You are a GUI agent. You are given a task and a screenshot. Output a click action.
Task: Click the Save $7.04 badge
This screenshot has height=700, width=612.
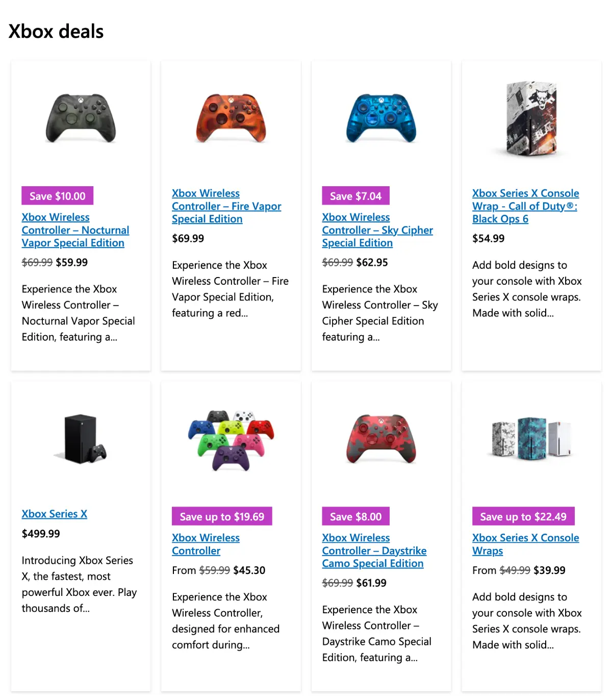(x=355, y=196)
